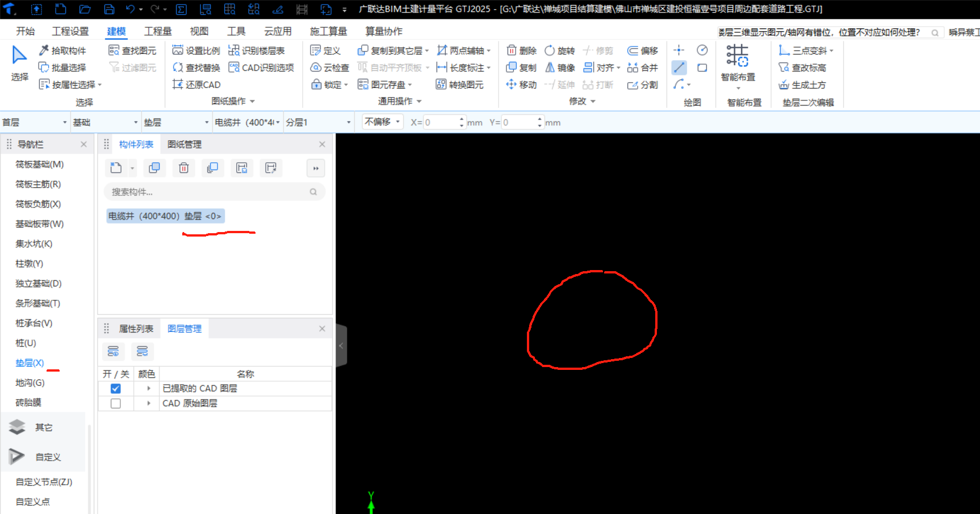Select 垫层(X) in navigation list

point(30,363)
